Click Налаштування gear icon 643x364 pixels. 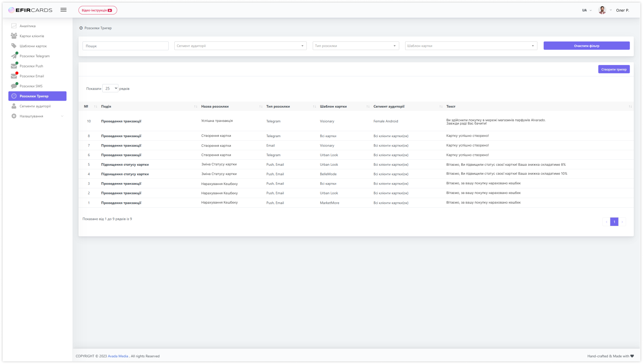14,116
